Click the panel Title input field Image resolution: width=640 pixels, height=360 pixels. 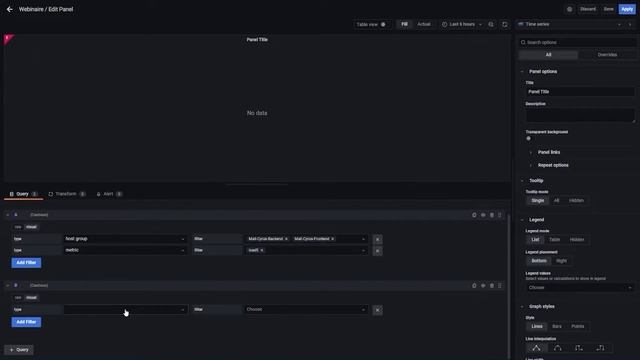pos(580,92)
